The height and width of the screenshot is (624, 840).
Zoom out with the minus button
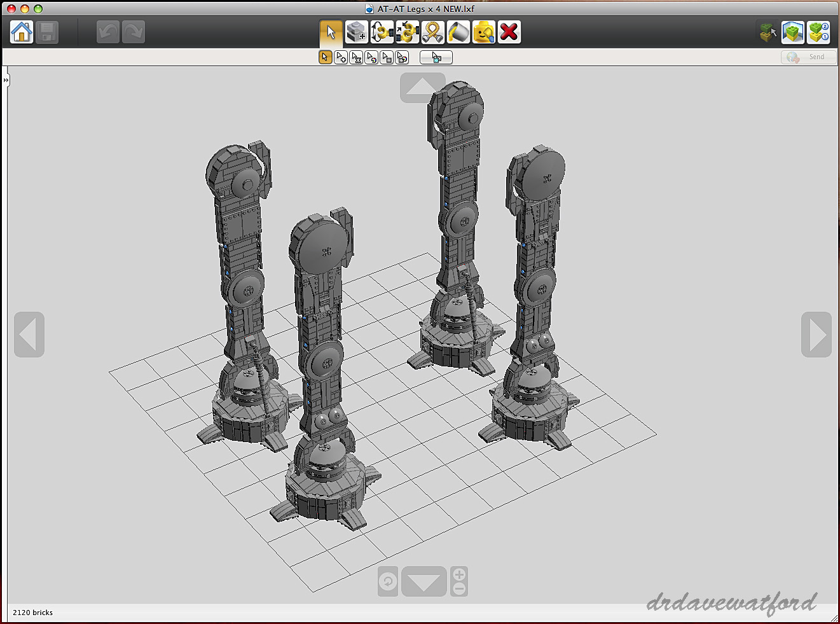pos(459,589)
